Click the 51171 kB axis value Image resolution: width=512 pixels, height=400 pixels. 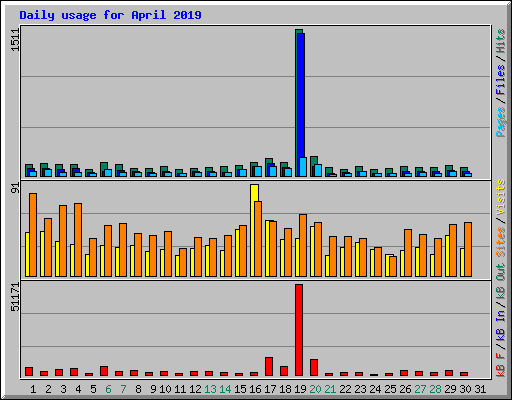coord(15,297)
